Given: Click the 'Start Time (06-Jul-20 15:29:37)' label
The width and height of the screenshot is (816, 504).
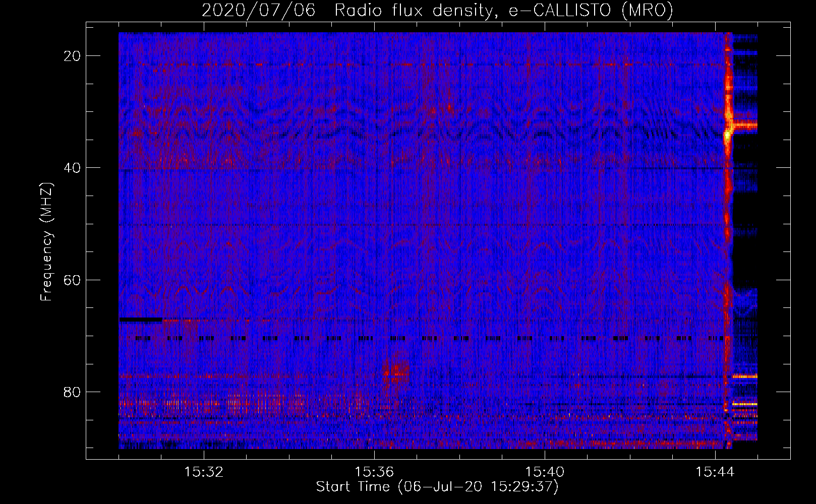Looking at the screenshot, I should click(437, 487).
